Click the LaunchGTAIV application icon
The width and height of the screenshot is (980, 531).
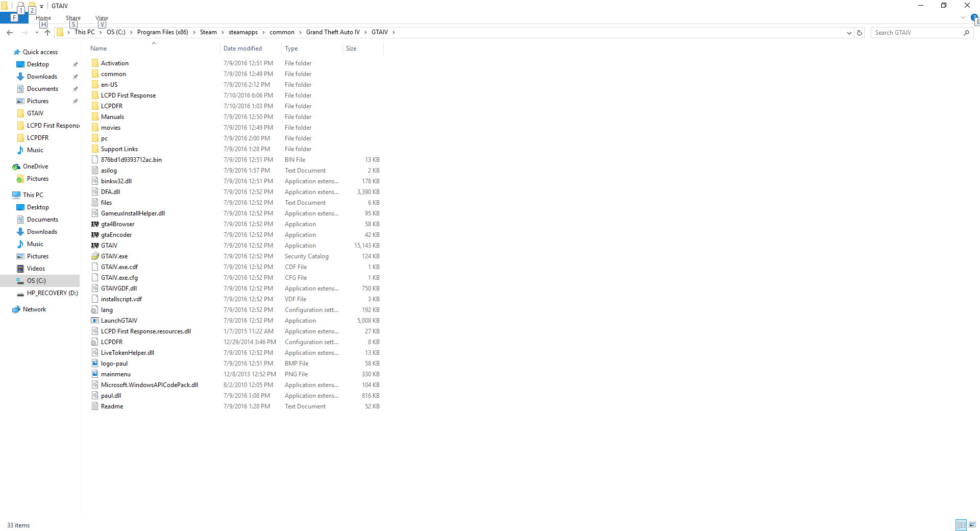tap(95, 321)
